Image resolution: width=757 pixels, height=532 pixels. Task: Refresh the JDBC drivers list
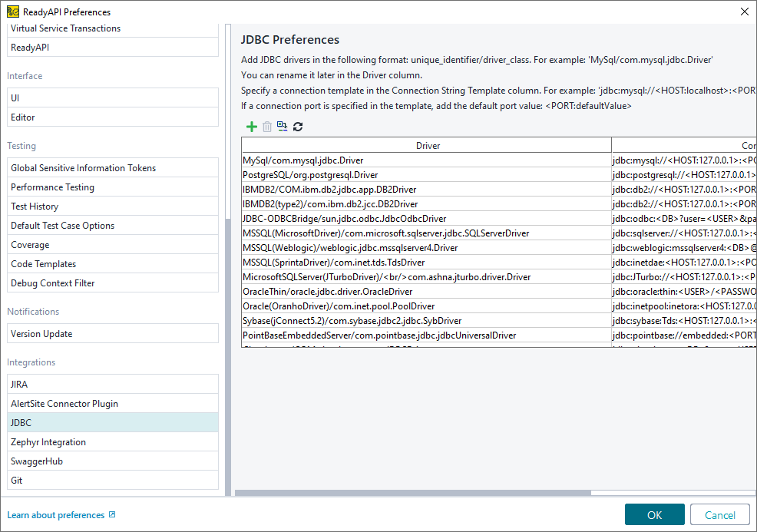click(x=298, y=126)
